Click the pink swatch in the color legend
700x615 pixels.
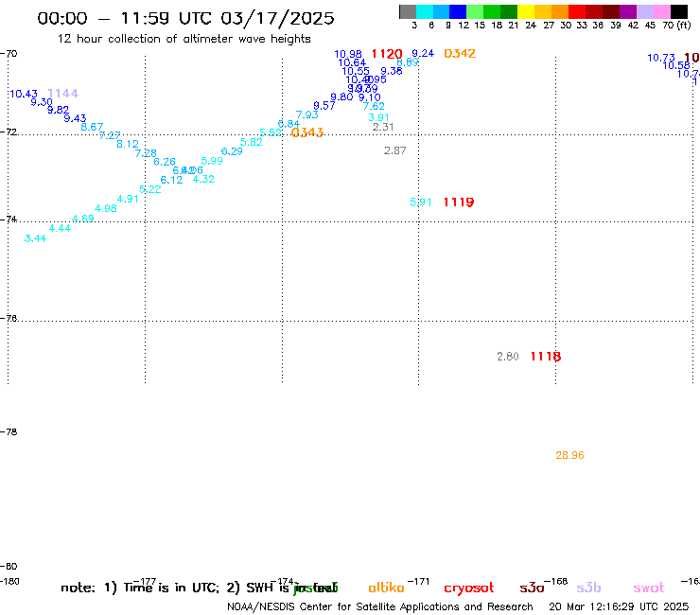[662, 11]
